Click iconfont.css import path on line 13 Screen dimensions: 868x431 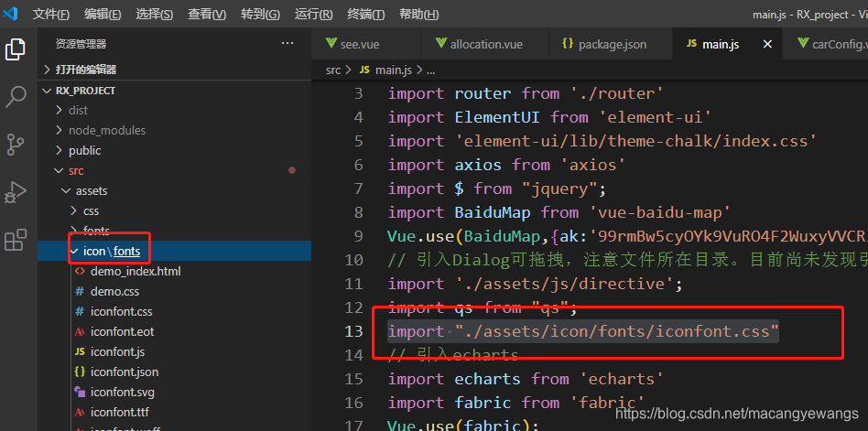617,331
